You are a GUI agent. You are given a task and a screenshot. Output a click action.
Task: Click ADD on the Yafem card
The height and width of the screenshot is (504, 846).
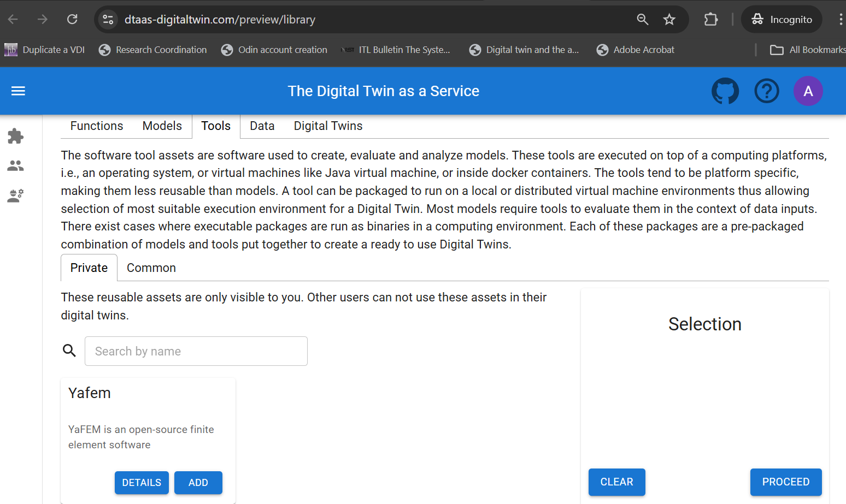[x=198, y=482]
